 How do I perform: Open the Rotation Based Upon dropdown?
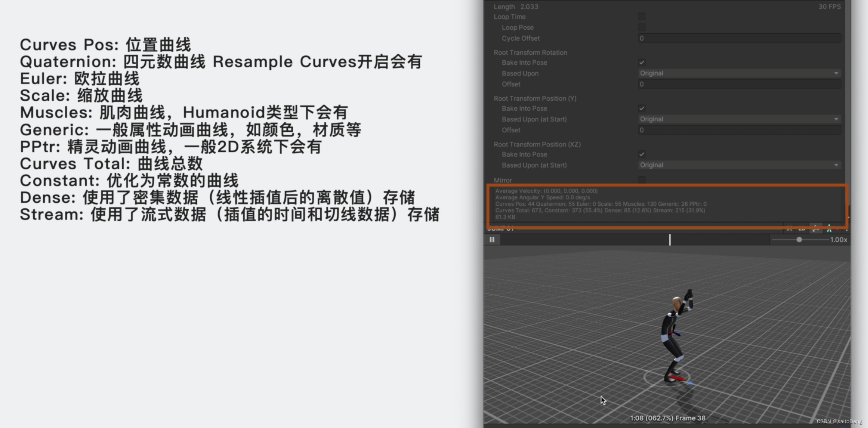click(x=739, y=73)
